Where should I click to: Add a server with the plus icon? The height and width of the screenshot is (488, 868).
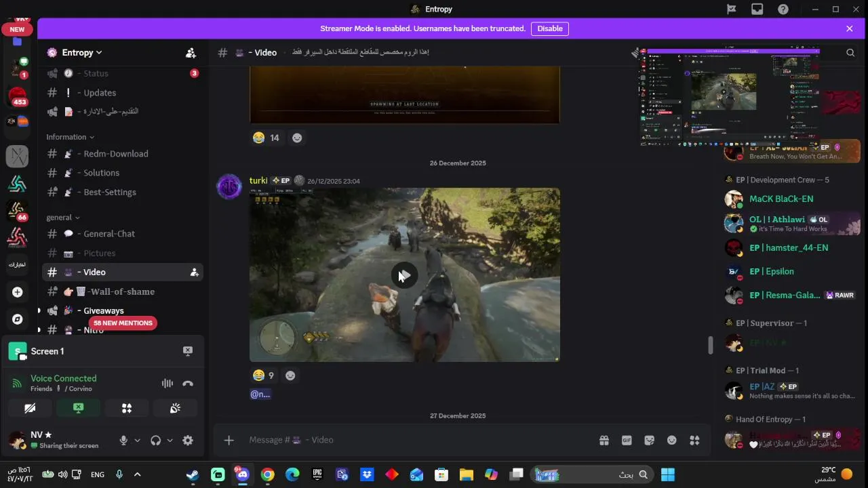(17, 292)
